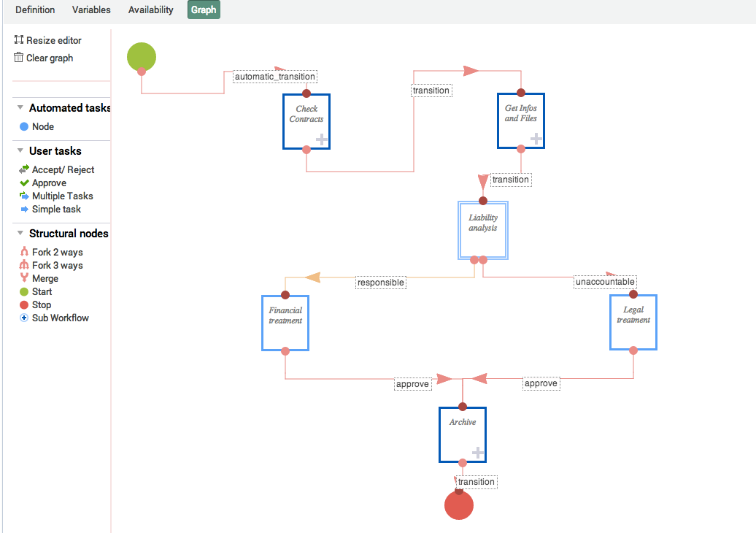The width and height of the screenshot is (756, 533).
Task: Click the Fork 3 ways label
Action: (58, 265)
